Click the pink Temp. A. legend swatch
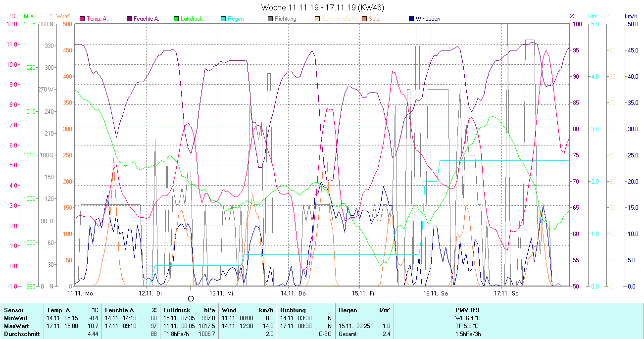The width and height of the screenshot is (644, 339). (82, 19)
